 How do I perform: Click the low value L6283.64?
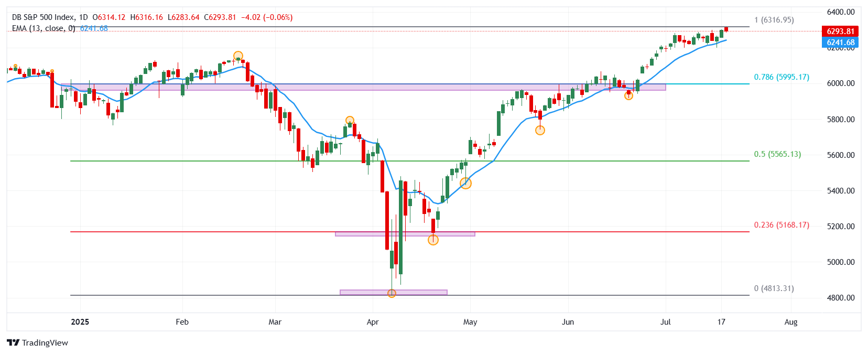183,17
